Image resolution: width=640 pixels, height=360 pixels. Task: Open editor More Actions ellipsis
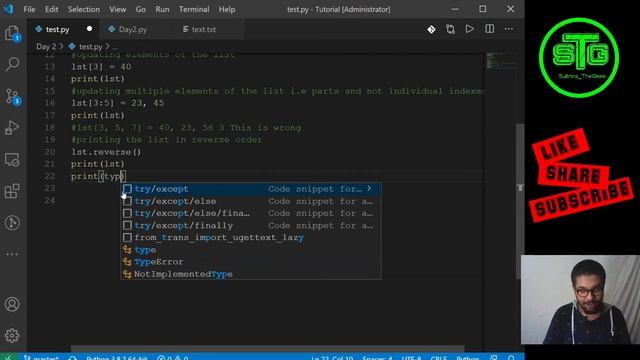pyautogui.click(x=509, y=29)
